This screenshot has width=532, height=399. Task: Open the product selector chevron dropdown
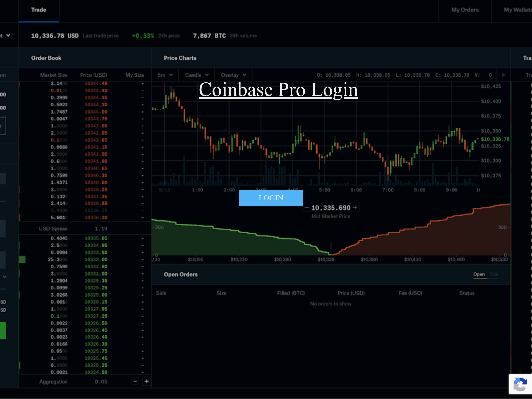(x=8, y=35)
